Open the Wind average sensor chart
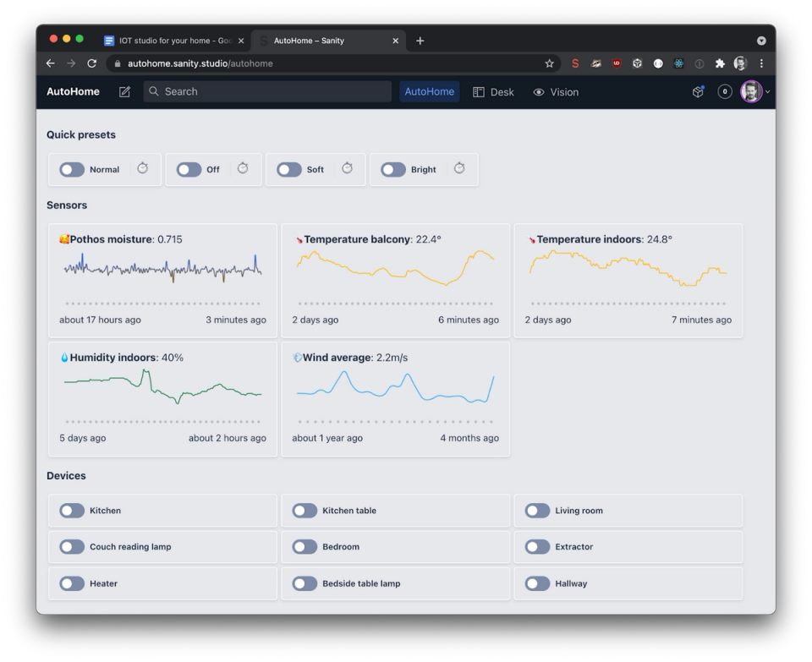 point(396,399)
